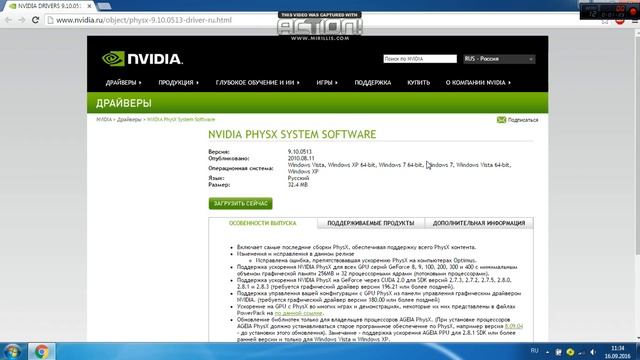Click the Драйверы breadcrumb link
This screenshot has height=360, width=640.
(x=129, y=120)
